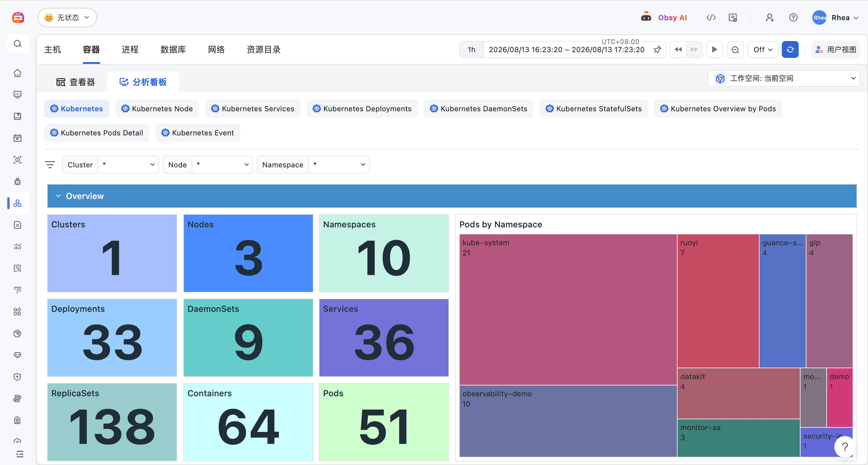Switch to the 资源目录 tab
The image size is (868, 465).
click(x=264, y=49)
